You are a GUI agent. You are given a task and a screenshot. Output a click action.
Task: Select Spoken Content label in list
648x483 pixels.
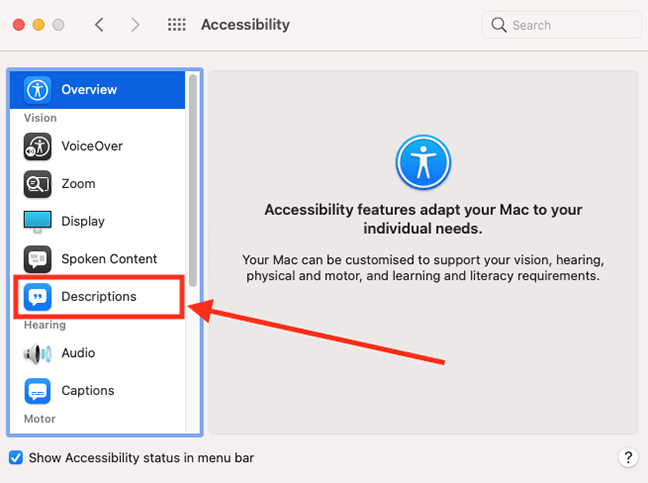click(109, 259)
